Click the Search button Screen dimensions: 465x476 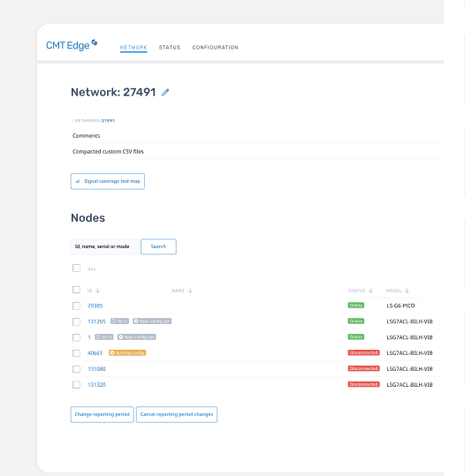click(158, 246)
